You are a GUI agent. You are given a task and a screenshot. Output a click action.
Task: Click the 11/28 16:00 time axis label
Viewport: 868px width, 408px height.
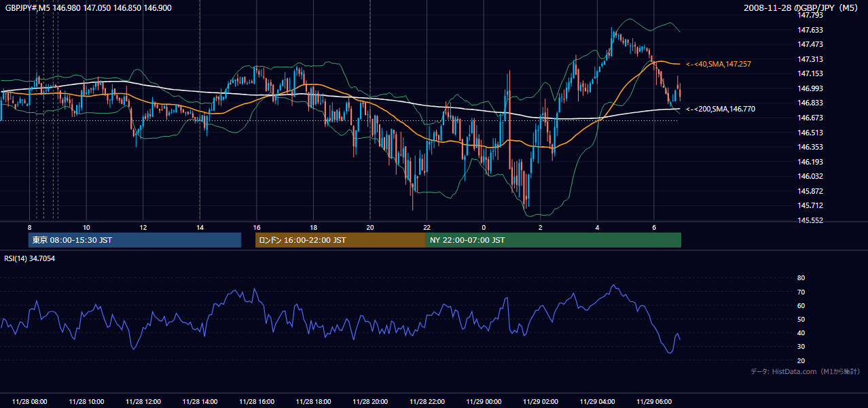(257, 402)
